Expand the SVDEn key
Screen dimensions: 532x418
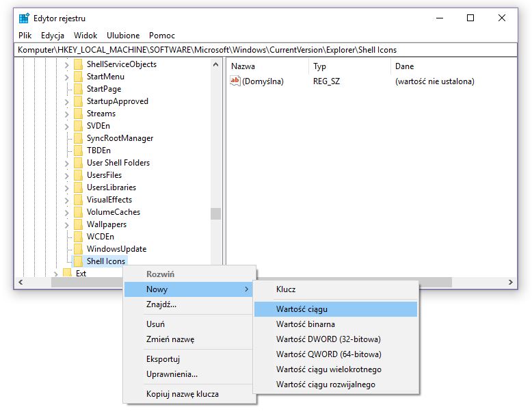pyautogui.click(x=66, y=127)
